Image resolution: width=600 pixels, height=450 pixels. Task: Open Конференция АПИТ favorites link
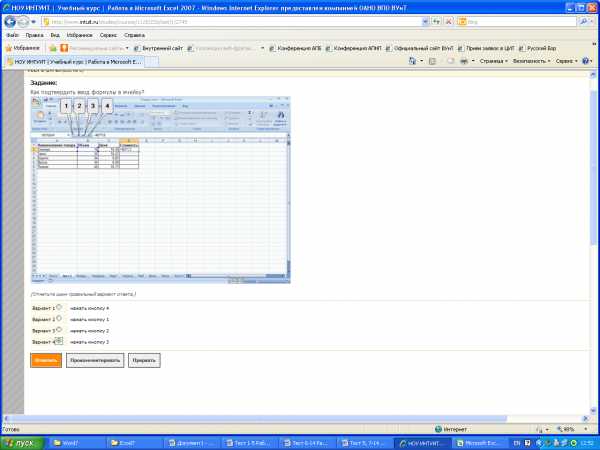coord(354,48)
